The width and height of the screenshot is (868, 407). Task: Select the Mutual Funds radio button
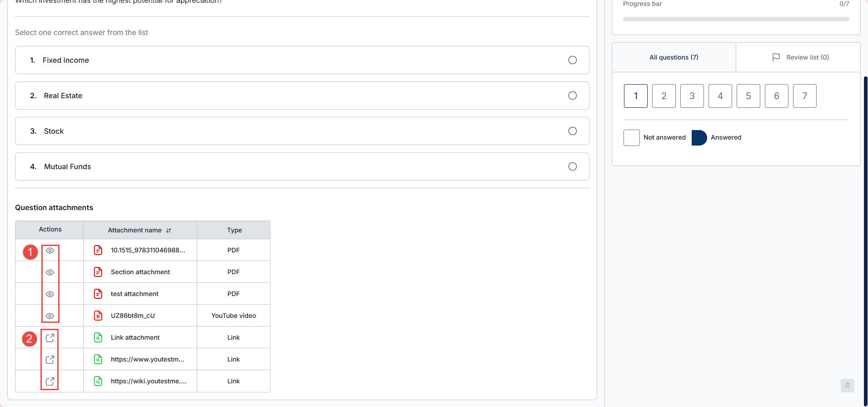click(572, 166)
